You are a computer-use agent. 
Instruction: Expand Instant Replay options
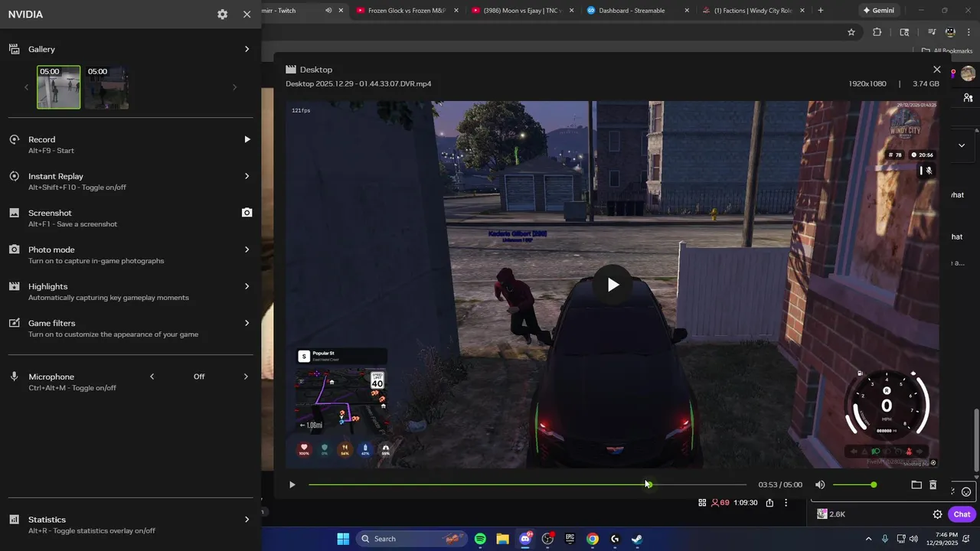click(247, 176)
